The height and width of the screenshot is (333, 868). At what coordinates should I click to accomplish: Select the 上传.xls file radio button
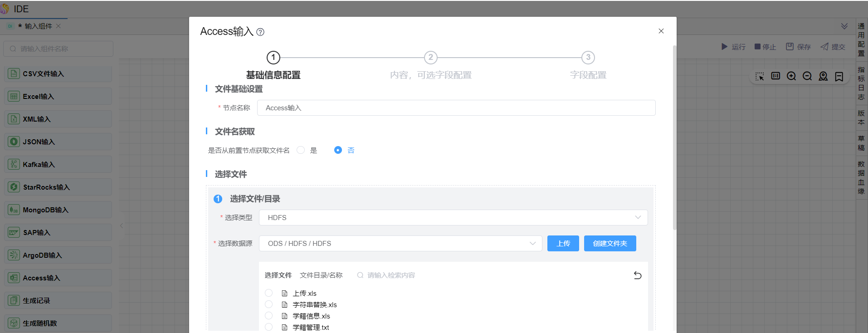point(269,293)
